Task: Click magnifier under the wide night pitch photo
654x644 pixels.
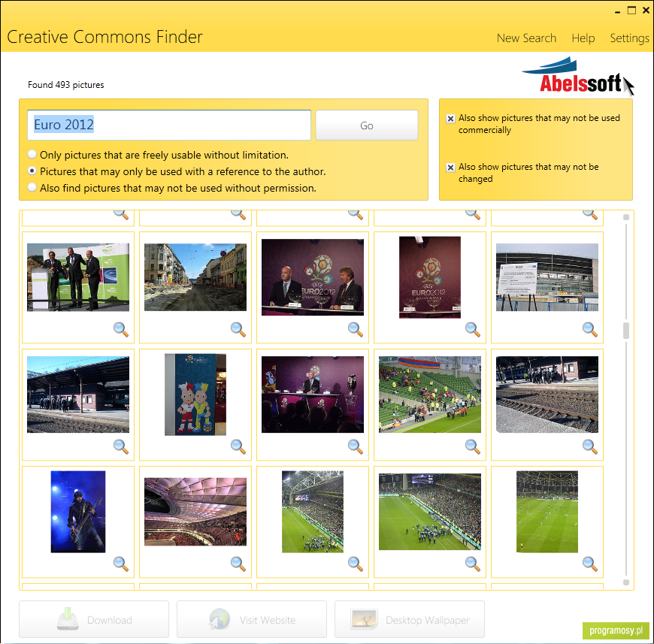Action: click(473, 564)
